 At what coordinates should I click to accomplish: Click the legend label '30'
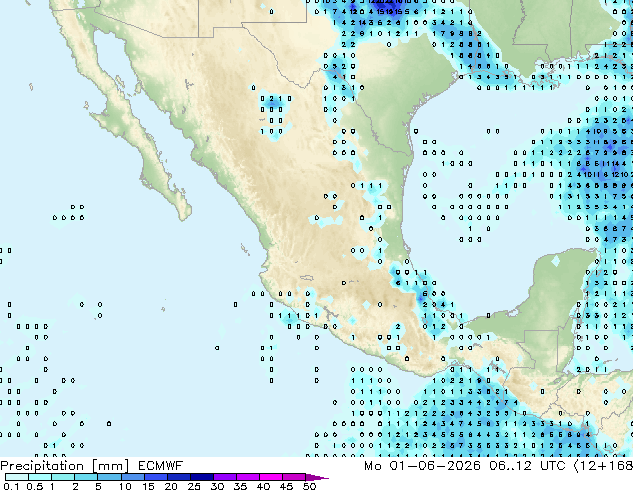pos(217,486)
